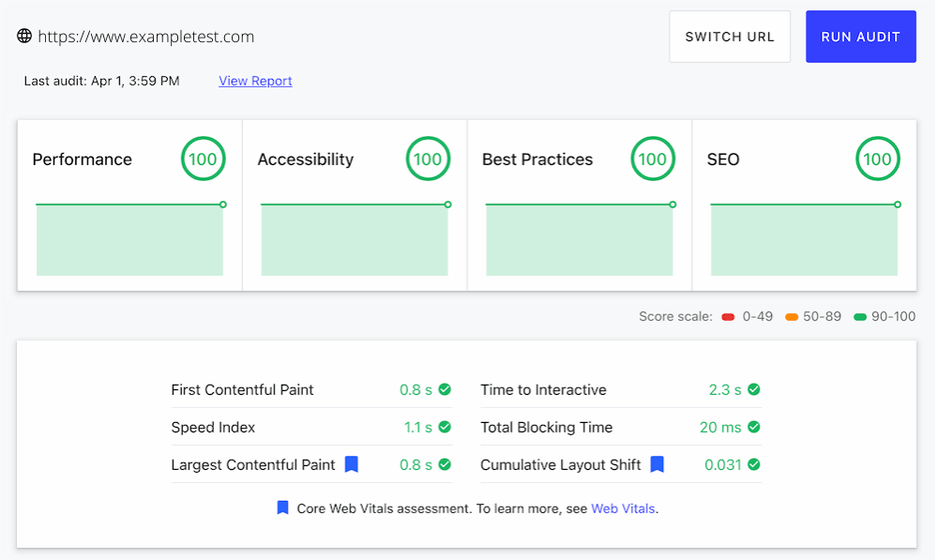Click the Largest Contentful Paint label
The width and height of the screenshot is (938, 560).
253,465
